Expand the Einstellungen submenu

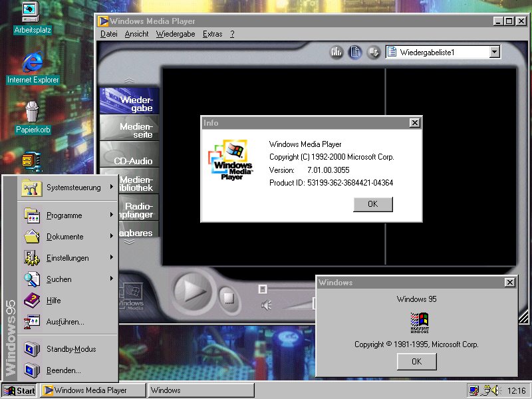pyautogui.click(x=67, y=258)
